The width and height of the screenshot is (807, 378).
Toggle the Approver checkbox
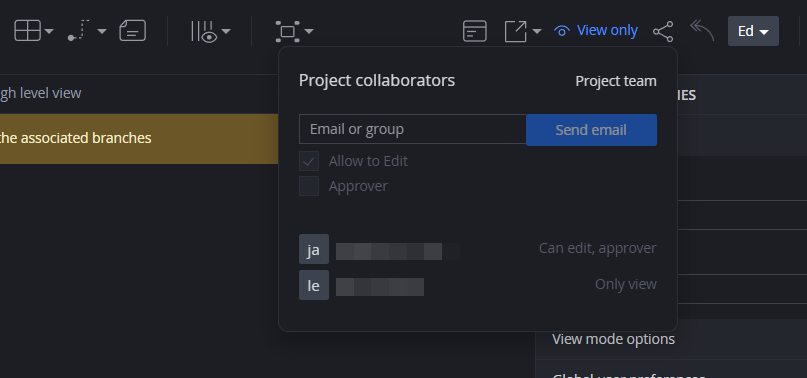pos(309,186)
